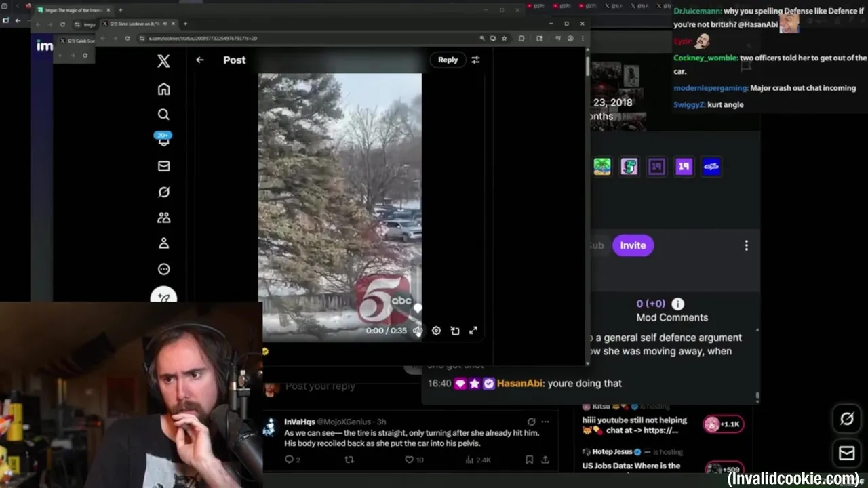The width and height of the screenshot is (868, 488).
Task: Open More circle icon in sidebar
Action: click(163, 269)
